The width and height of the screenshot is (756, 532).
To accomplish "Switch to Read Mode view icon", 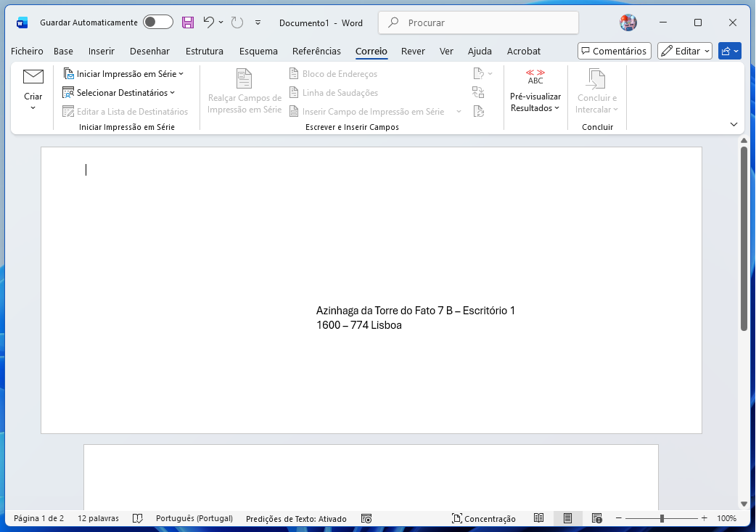I will (x=538, y=518).
